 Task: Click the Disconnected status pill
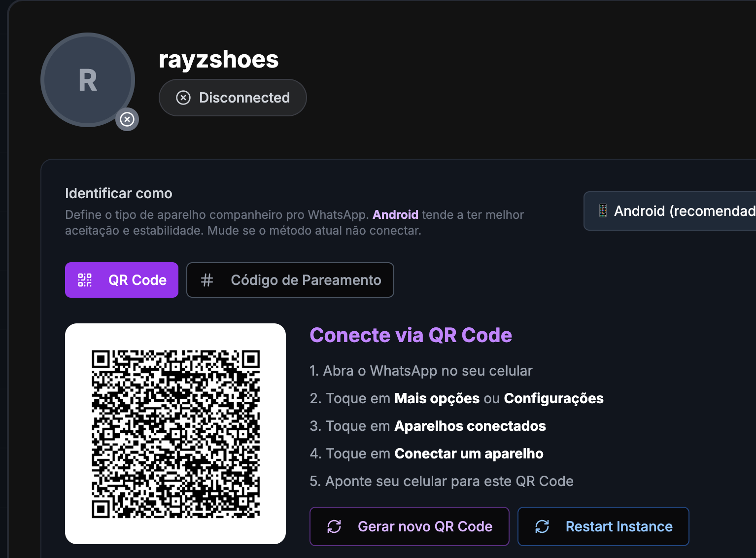click(233, 98)
